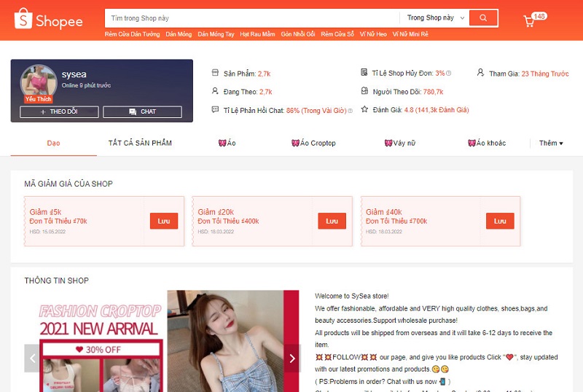Open the Áo Croptop tab

coord(313,143)
